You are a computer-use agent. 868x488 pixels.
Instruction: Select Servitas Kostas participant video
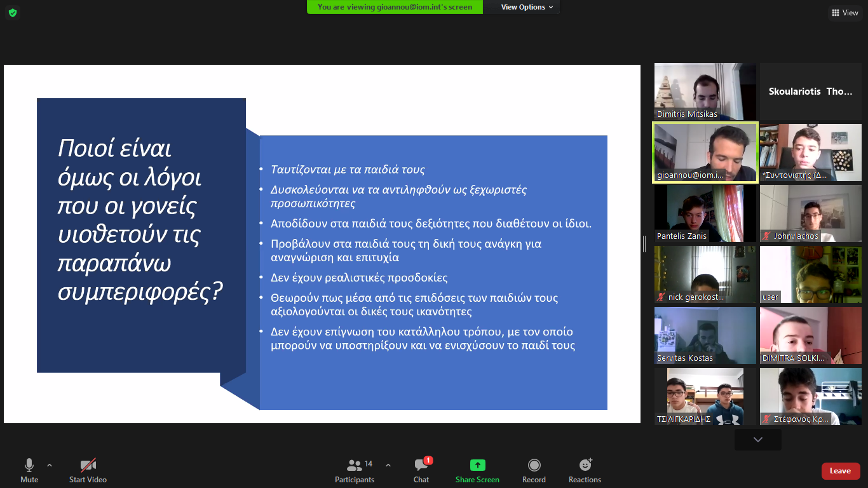tap(705, 335)
